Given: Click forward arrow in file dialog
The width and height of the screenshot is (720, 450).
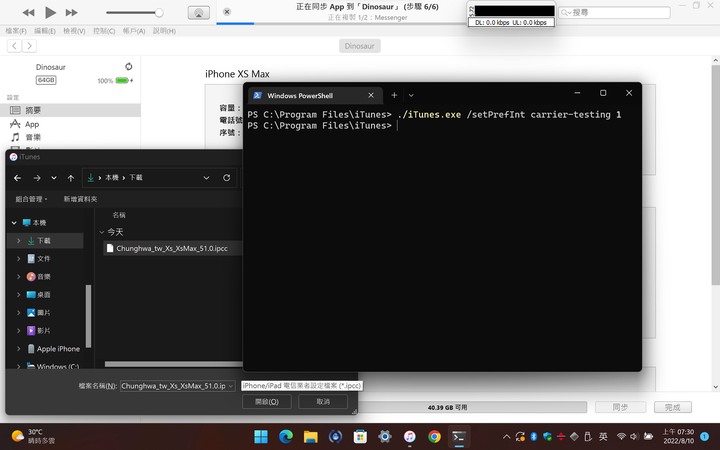Looking at the screenshot, I should click(37, 178).
